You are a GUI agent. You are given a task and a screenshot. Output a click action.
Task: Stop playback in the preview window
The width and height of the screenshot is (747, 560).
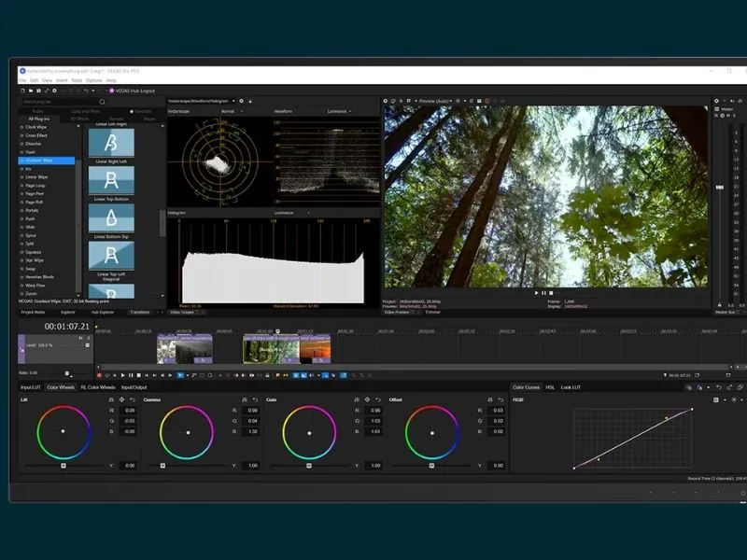(x=551, y=293)
